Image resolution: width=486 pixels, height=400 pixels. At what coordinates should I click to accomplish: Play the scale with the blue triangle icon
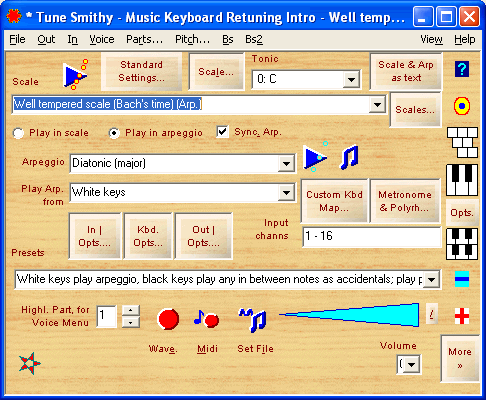click(75, 75)
